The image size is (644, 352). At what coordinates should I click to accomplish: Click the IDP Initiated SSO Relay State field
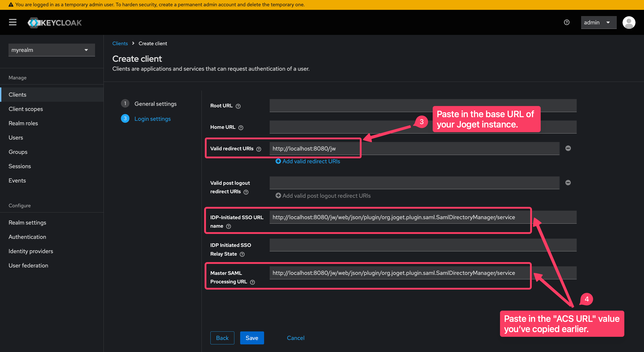click(423, 245)
